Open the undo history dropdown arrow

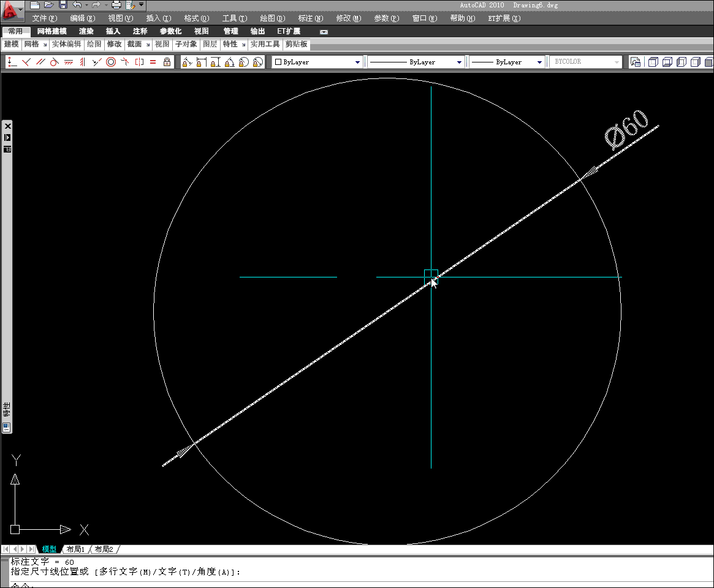(86, 5)
